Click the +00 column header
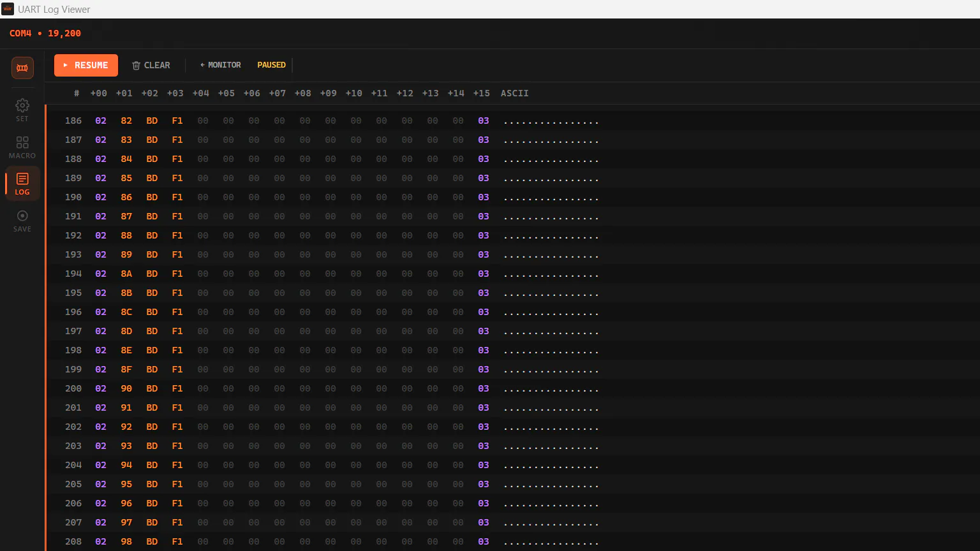This screenshot has width=980, height=551. pos(99,93)
